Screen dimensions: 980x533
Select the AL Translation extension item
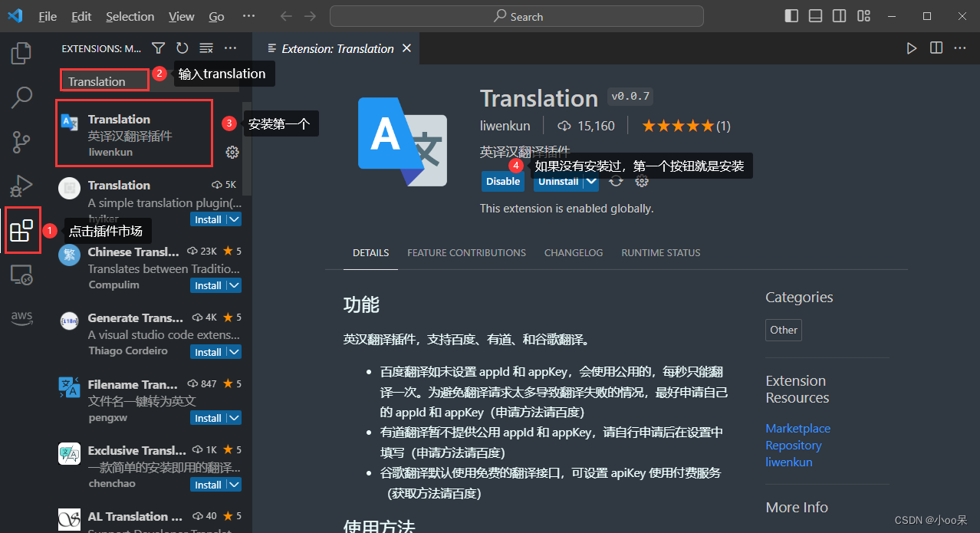[149, 518]
